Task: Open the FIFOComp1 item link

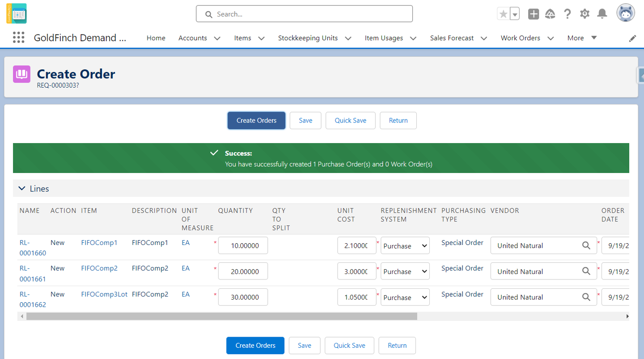Action: tap(99, 243)
